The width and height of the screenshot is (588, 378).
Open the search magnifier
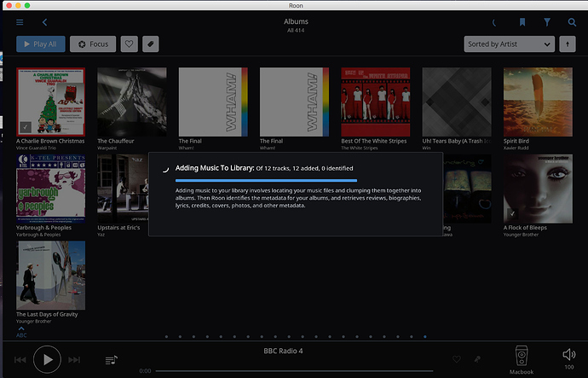point(572,22)
